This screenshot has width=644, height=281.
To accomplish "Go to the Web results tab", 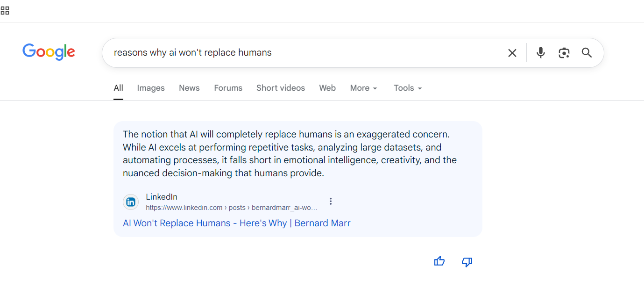I will (x=327, y=88).
